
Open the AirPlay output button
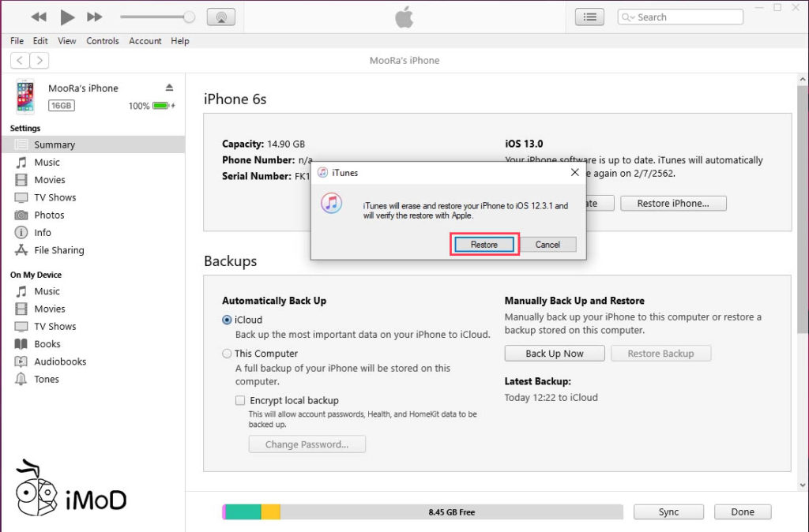click(x=221, y=17)
